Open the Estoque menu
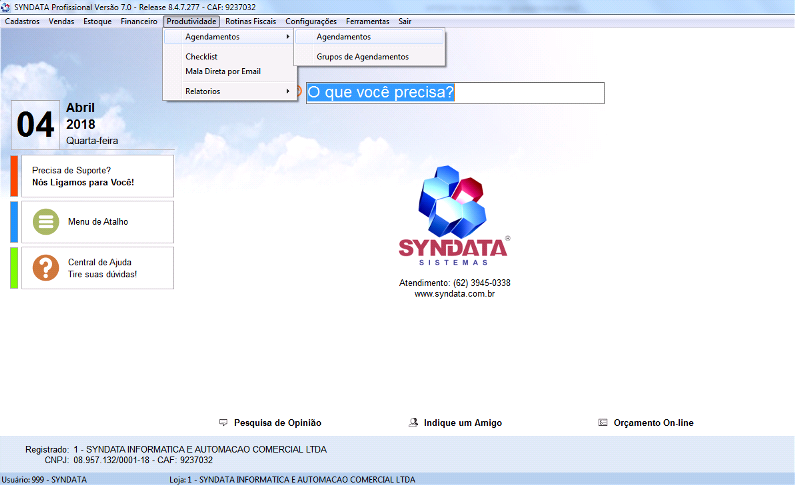The image size is (795, 485). 97,21
